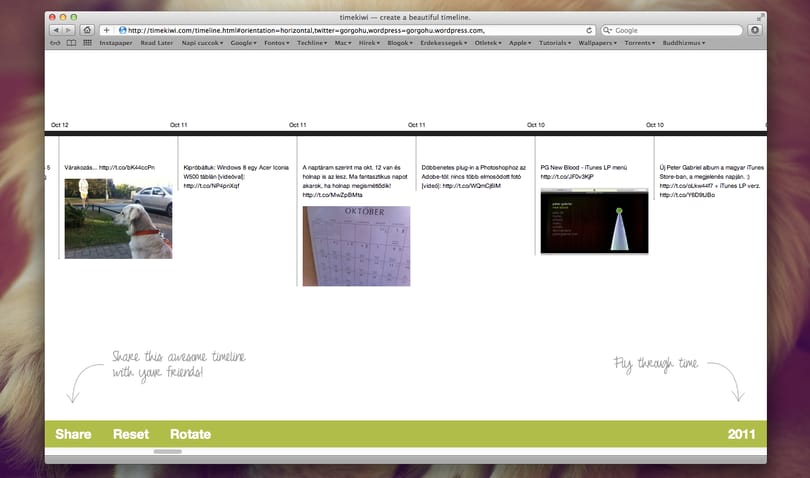The width and height of the screenshot is (810, 478).
Task: Click the Döbbenetes Photoshop plug-in tweet
Action: coord(474,177)
